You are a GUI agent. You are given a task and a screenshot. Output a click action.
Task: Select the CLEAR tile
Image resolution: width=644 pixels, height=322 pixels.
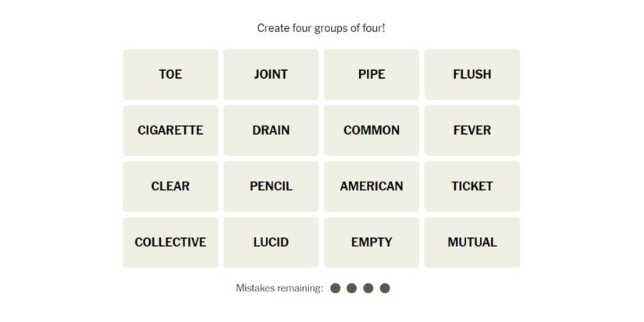[x=170, y=186]
